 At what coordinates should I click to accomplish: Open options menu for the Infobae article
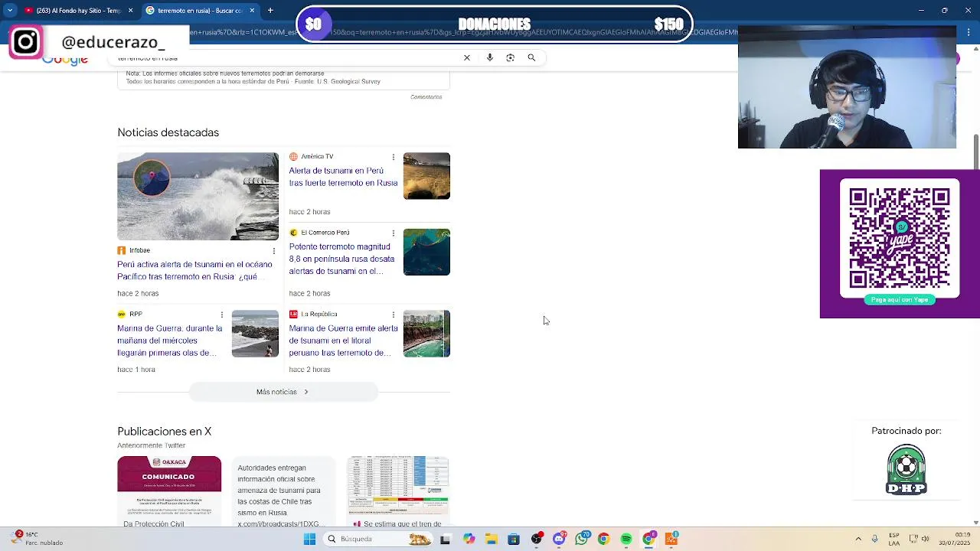tap(274, 250)
